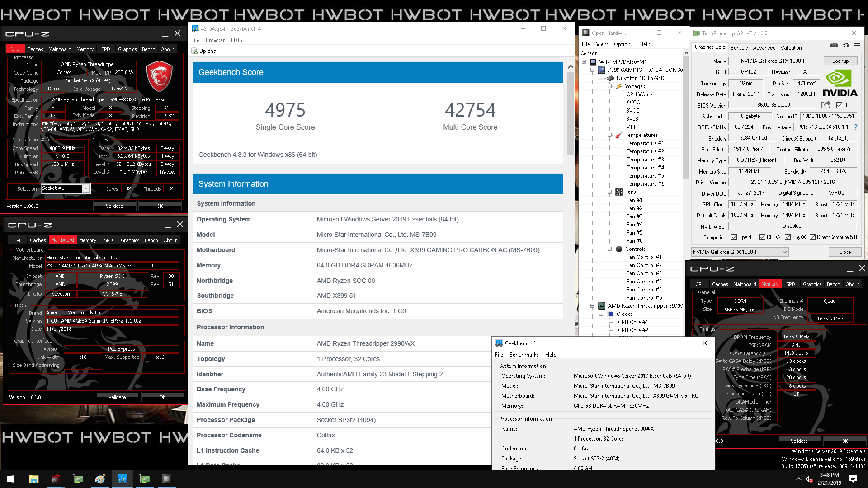The image size is (868, 488).
Task: Open the NVIDIA GeForce GTX 1080 Ti GPU dropdown
Action: (740, 252)
